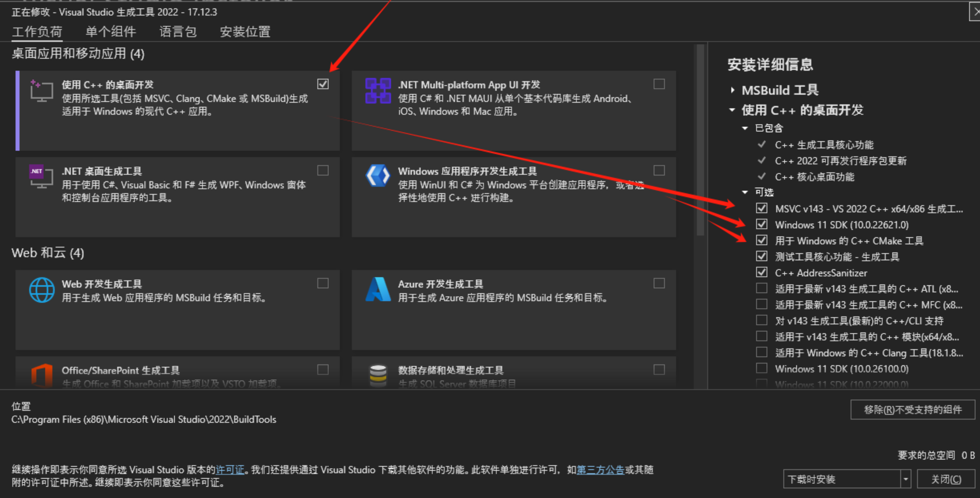Viewport: 980px width, 498px height.
Task: Switch to the 单个组件 tab
Action: point(111,32)
